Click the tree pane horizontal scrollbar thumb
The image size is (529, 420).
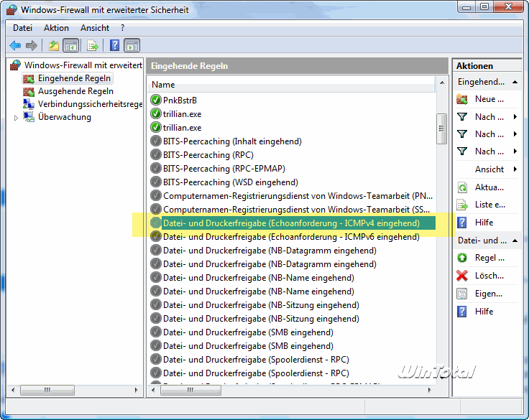pos(47,390)
